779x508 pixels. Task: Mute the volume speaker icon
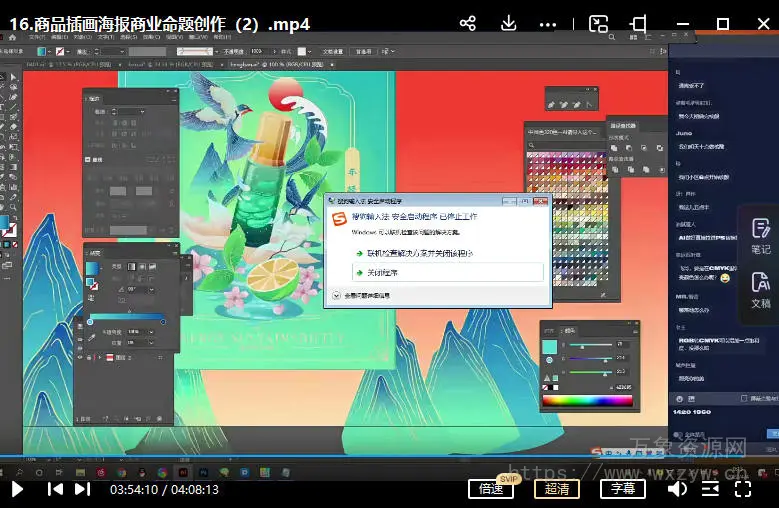coord(677,489)
